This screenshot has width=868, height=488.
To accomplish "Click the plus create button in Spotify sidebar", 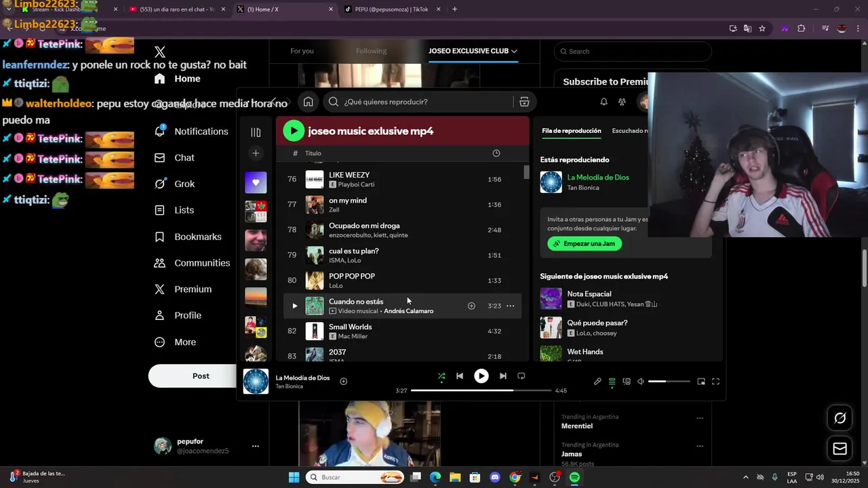I will pos(256,153).
